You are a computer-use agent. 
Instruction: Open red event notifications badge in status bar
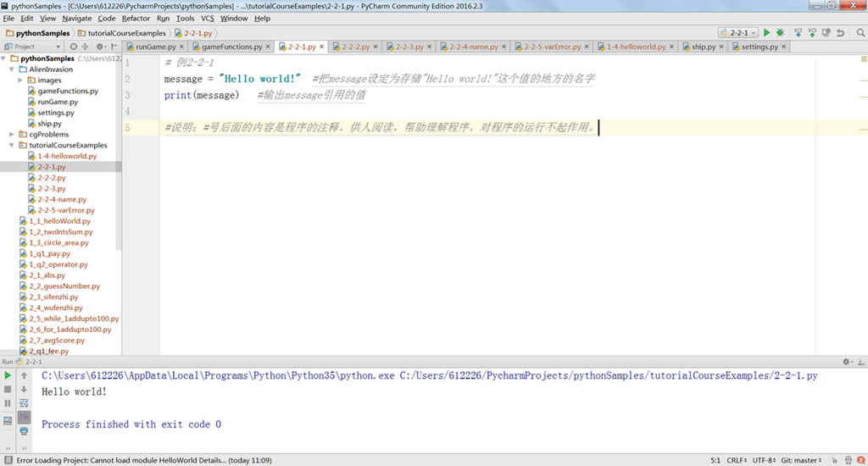(861, 460)
